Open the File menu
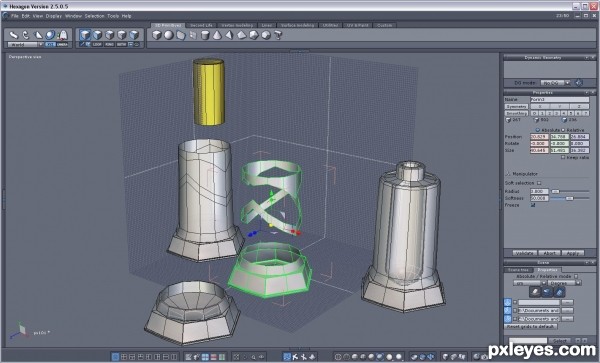 click(x=15, y=16)
